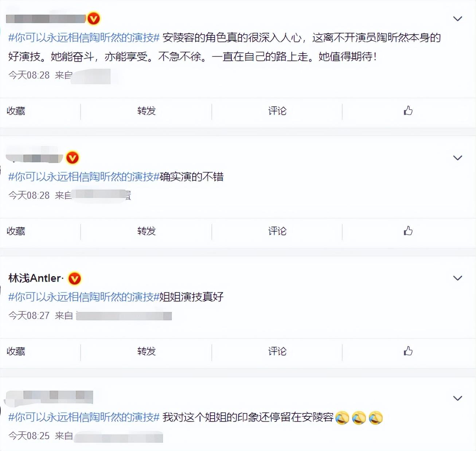Click the verified badge beside 林浅Antler
This screenshot has width=476, height=451.
(75, 278)
